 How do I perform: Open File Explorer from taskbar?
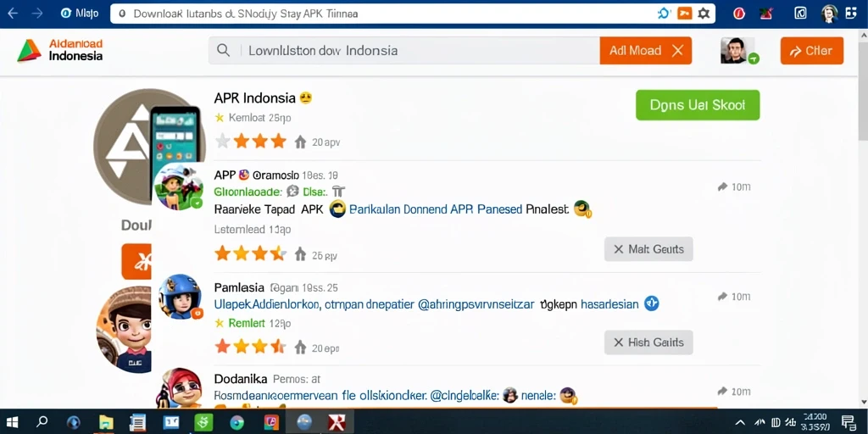point(106,422)
